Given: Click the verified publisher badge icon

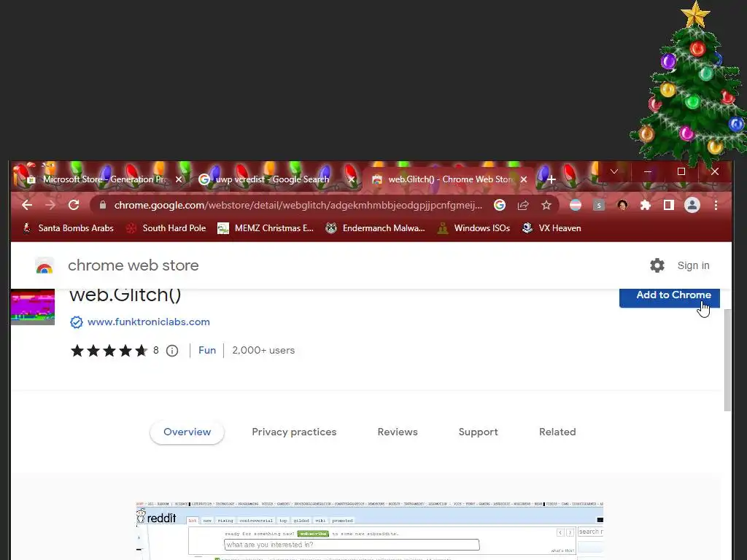Looking at the screenshot, I should coord(76,322).
